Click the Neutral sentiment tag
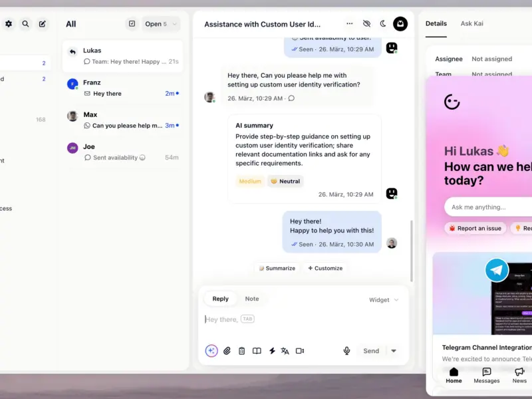The width and height of the screenshot is (532, 399). point(285,181)
